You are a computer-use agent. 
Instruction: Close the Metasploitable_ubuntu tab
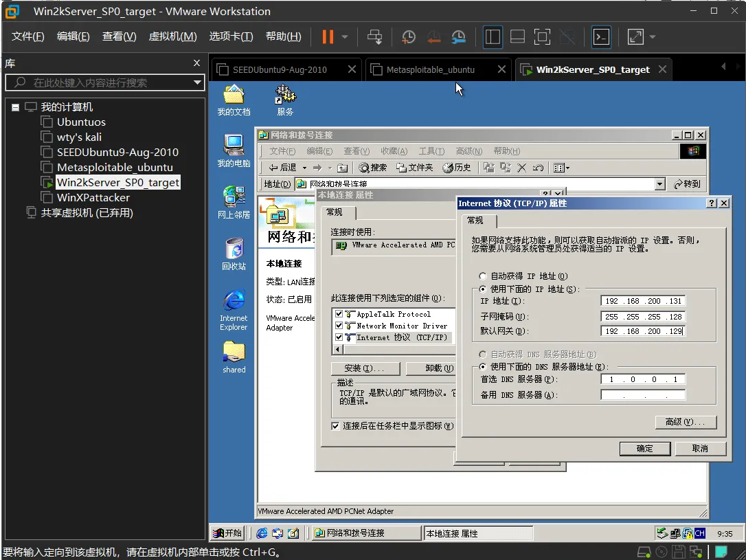pyautogui.click(x=501, y=69)
